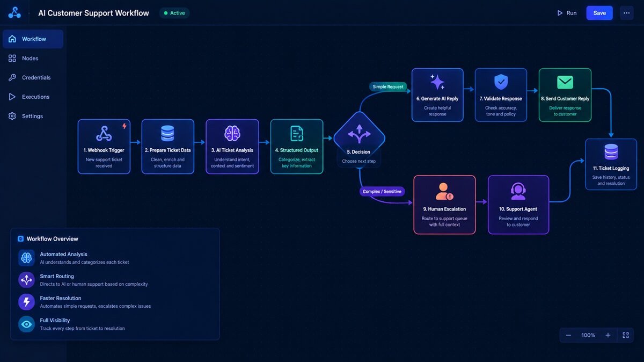This screenshot has height=362, width=644.
Task: Click 'Save history, status and resolution' text
Action: click(x=611, y=180)
